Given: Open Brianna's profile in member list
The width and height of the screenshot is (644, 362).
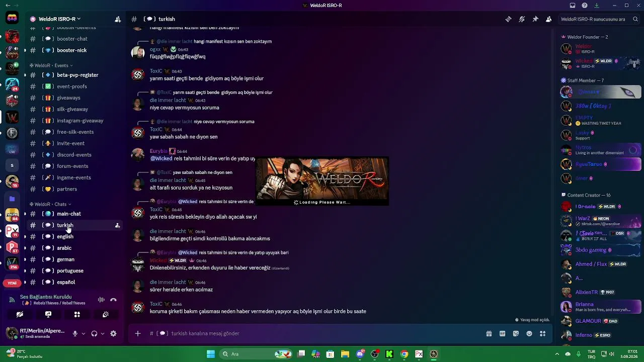Looking at the screenshot, I should pyautogui.click(x=601, y=307).
